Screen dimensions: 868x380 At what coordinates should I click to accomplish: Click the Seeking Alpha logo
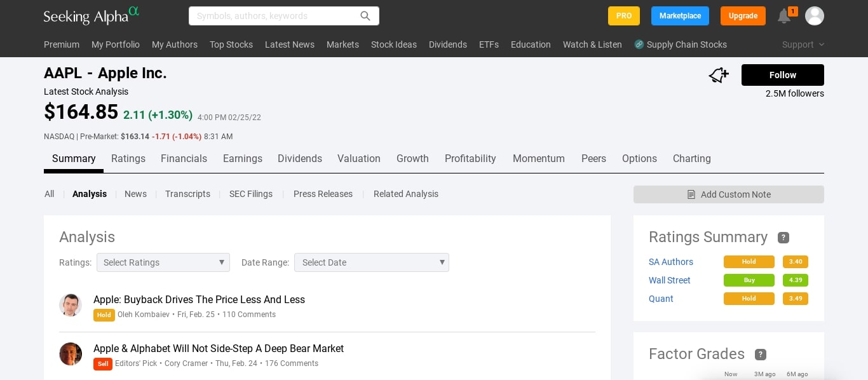tap(91, 15)
